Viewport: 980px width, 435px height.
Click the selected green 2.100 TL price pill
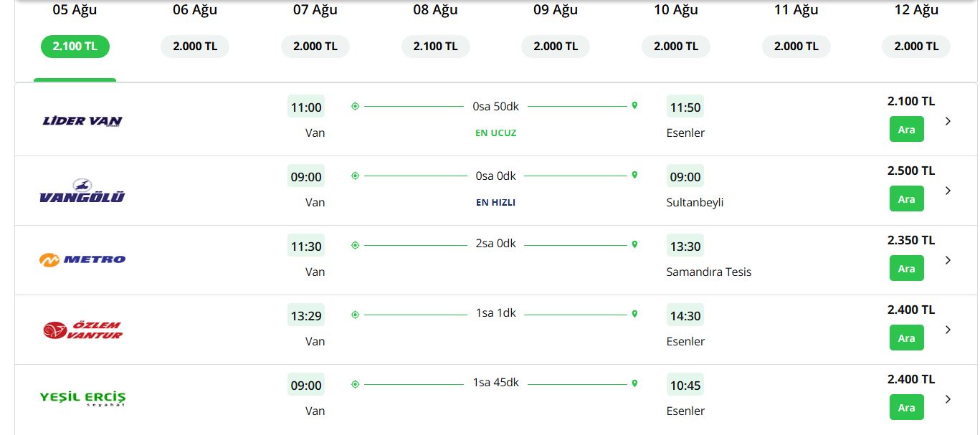pyautogui.click(x=75, y=47)
